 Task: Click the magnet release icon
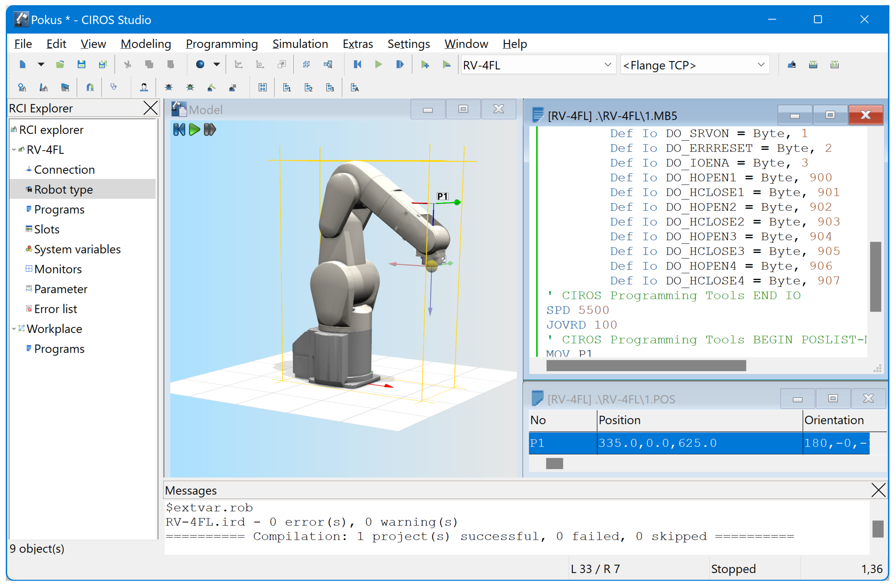tap(90, 88)
